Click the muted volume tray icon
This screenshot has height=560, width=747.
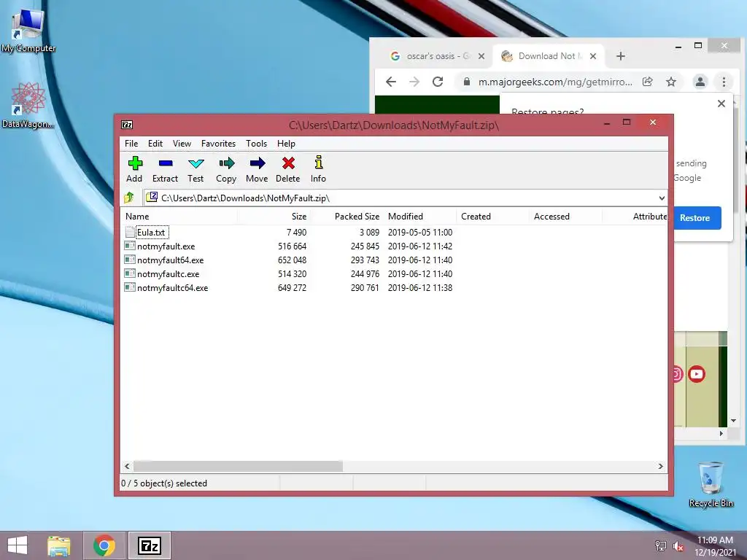click(x=678, y=546)
